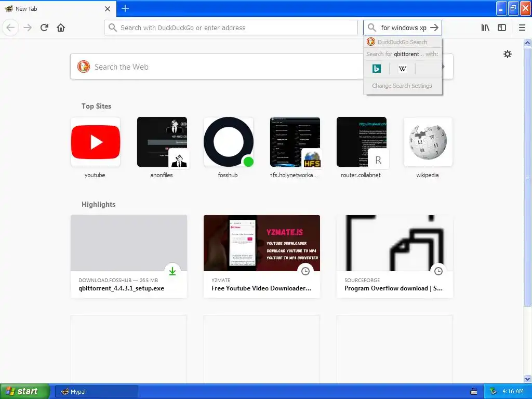Open the hamburger application menu
This screenshot has height=399, width=532.
(x=522, y=28)
